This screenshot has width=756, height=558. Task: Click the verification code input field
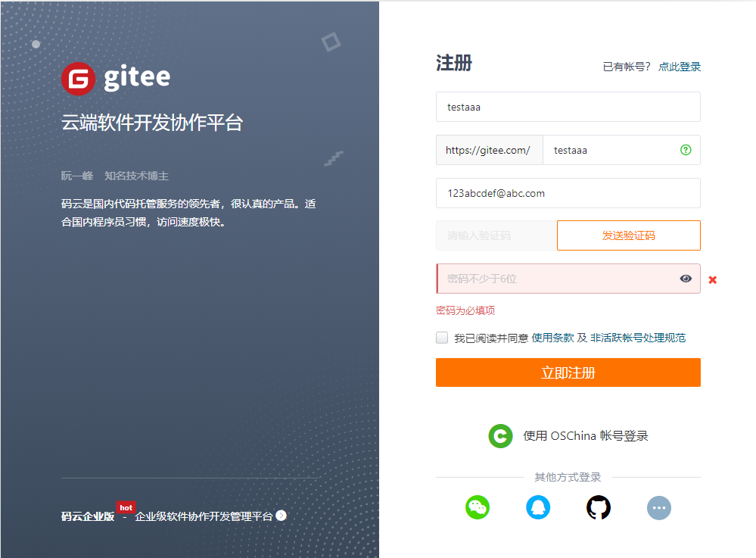(496, 235)
